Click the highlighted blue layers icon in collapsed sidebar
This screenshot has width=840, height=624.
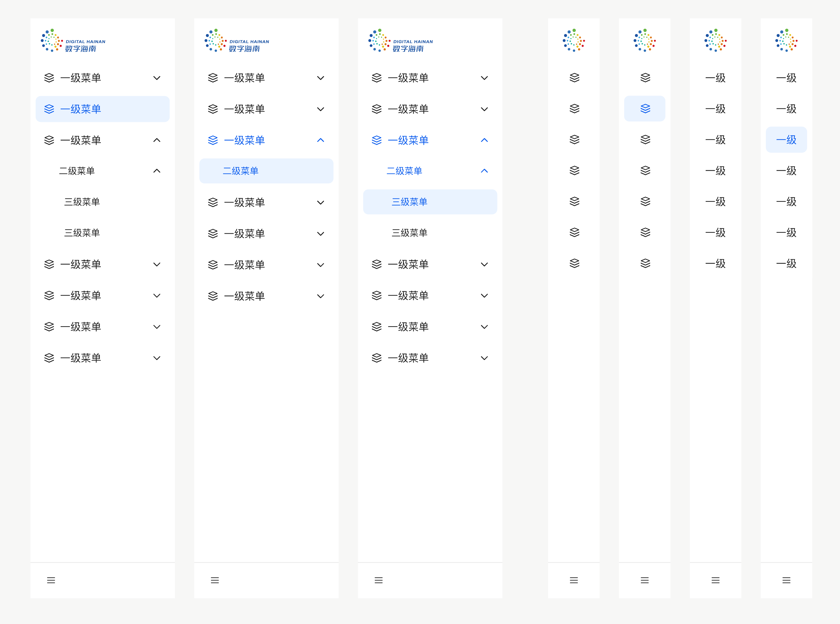coord(645,109)
